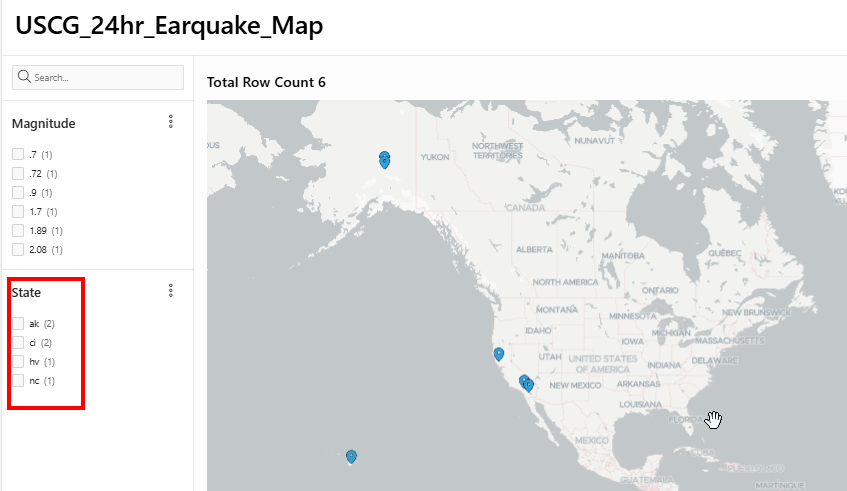Check the hv state checkbox
This screenshot has width=847, height=491.
point(18,361)
